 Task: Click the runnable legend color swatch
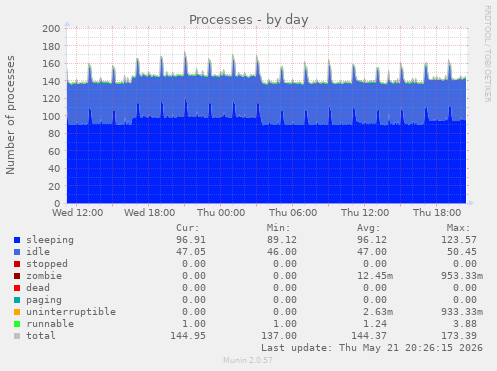coord(17,324)
